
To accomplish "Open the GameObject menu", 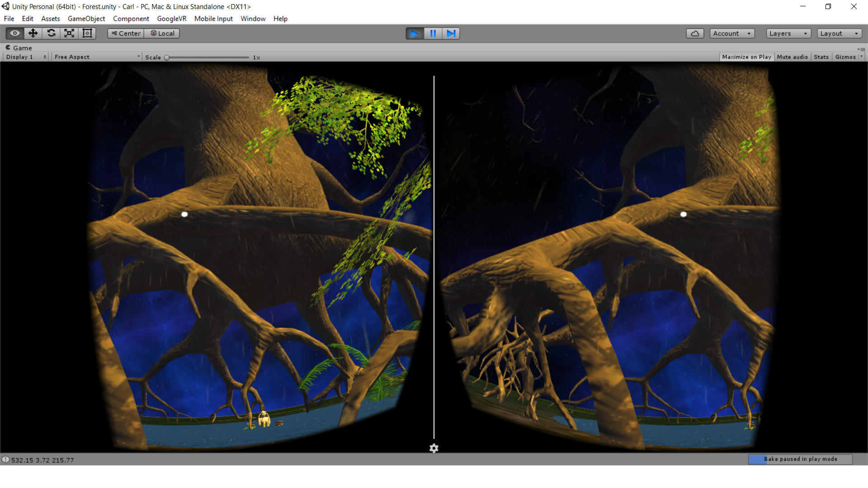I will [x=86, y=19].
